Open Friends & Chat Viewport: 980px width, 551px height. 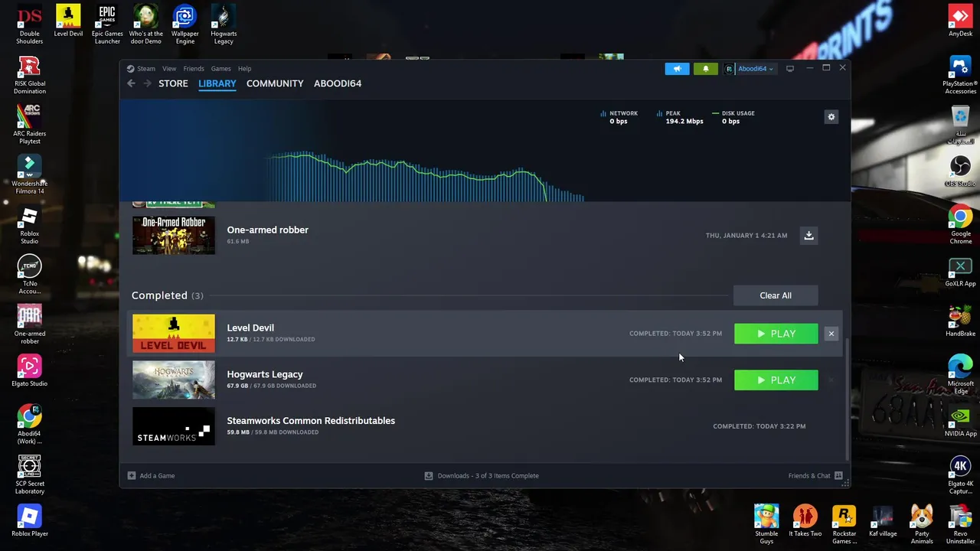click(815, 476)
